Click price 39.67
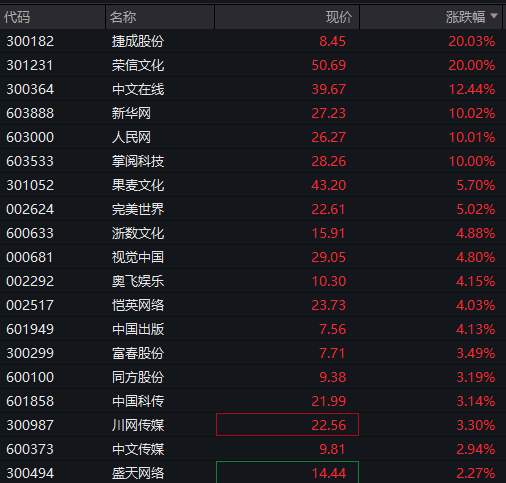This screenshot has width=506, height=483. (x=329, y=89)
